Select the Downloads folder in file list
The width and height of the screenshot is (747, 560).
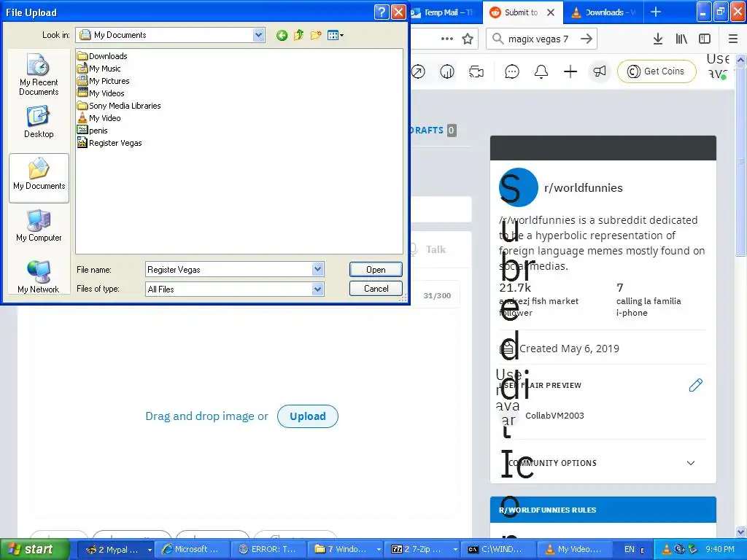102,55
